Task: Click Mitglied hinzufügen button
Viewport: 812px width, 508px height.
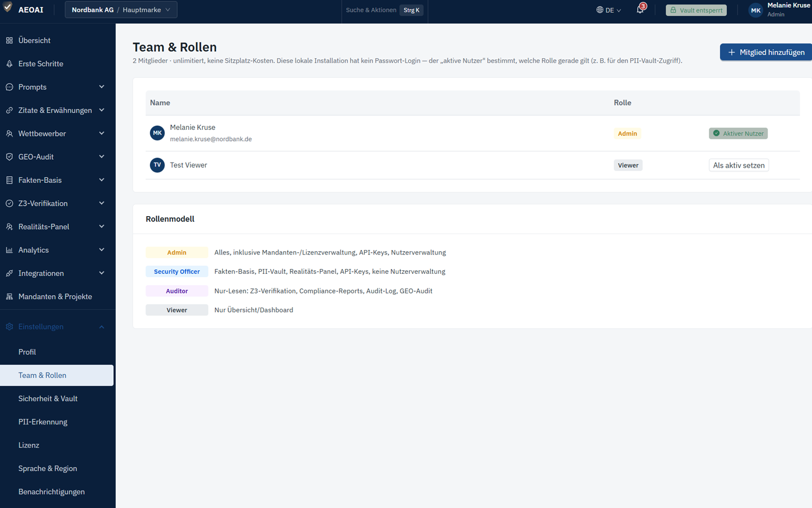Action: (766, 52)
